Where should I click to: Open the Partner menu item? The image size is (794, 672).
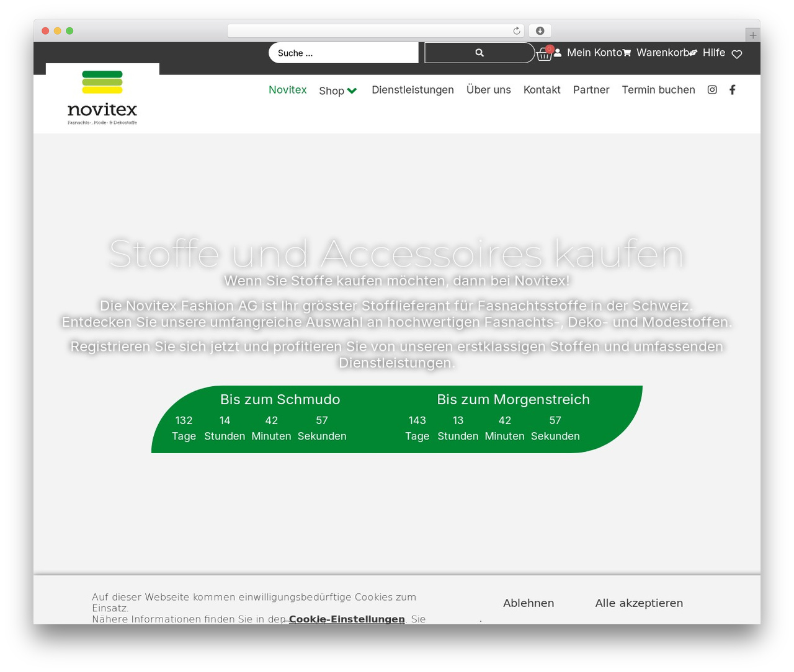click(591, 90)
